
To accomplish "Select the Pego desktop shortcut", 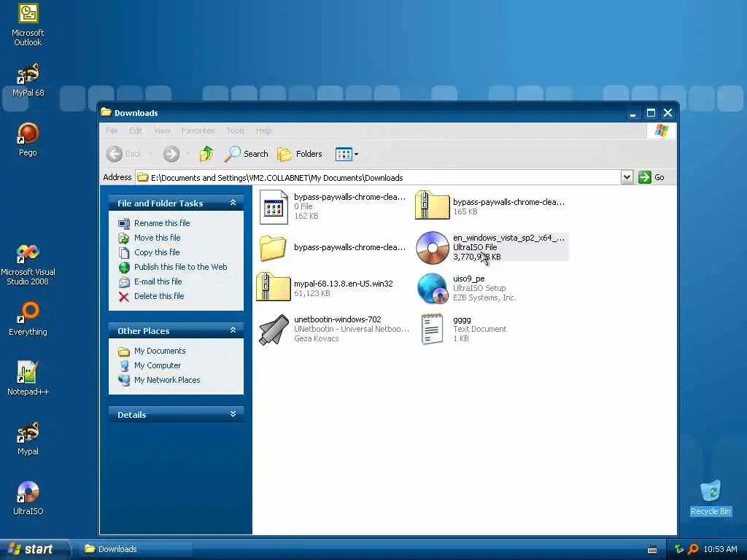I will coord(28,139).
